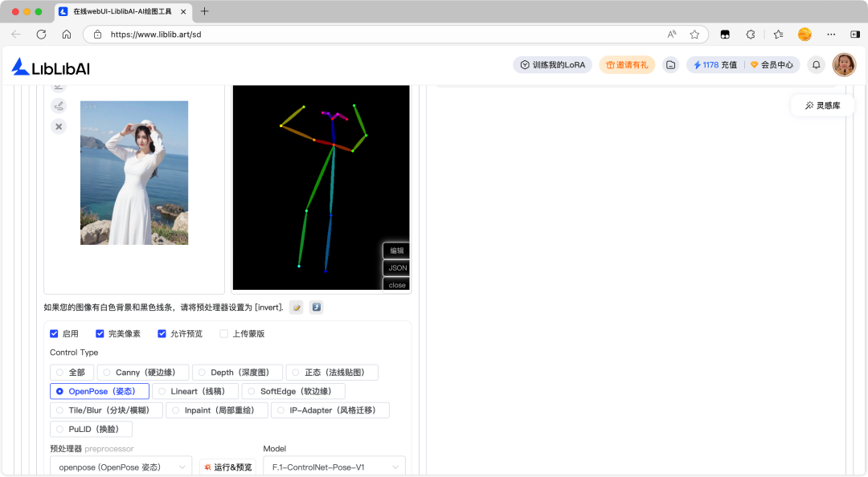Select Lineart (线稿) control type
Screen dimensions: 868x477
click(x=195, y=391)
